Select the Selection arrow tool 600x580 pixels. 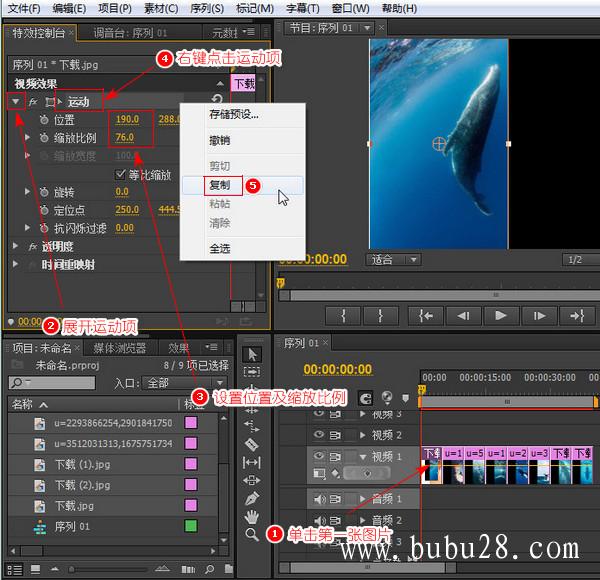pos(252,354)
